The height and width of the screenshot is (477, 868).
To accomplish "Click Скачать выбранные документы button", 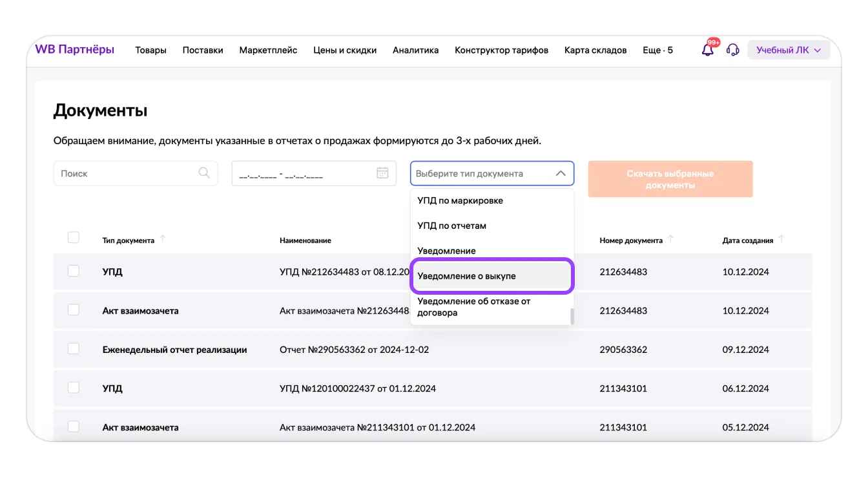I will coord(670,179).
